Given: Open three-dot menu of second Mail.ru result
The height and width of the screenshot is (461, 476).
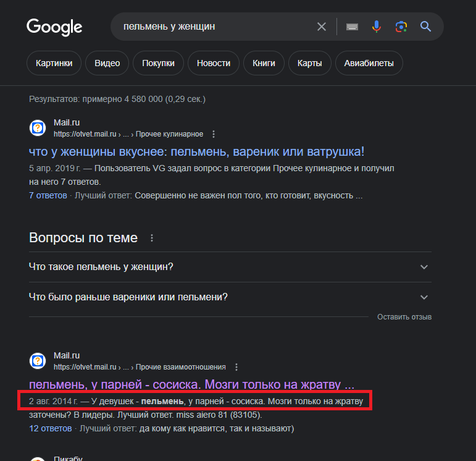Looking at the screenshot, I should pos(236,367).
